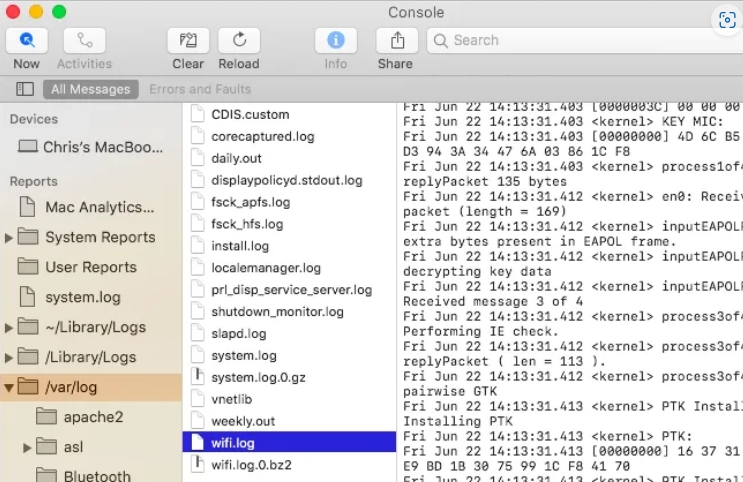The image size is (743, 482).
Task: Select the All Messages filter
Action: [91, 89]
